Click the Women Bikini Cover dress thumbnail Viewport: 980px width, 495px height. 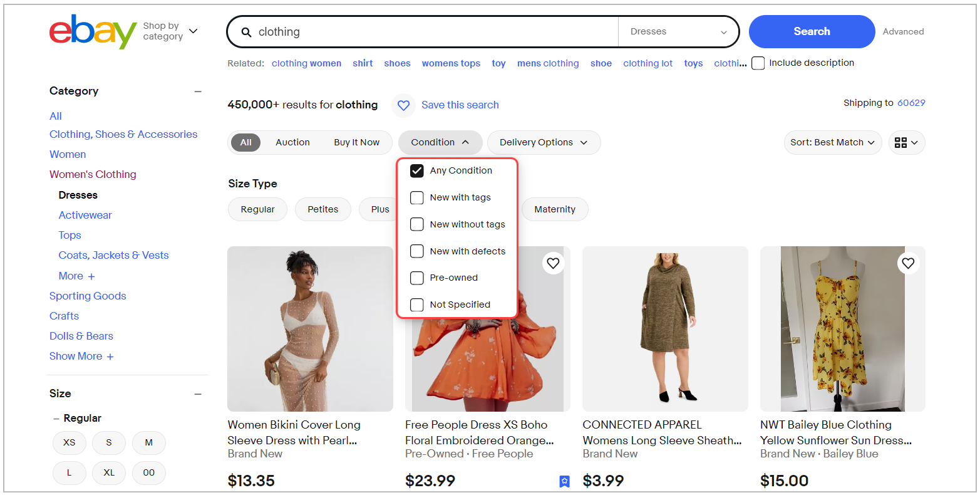(x=310, y=328)
